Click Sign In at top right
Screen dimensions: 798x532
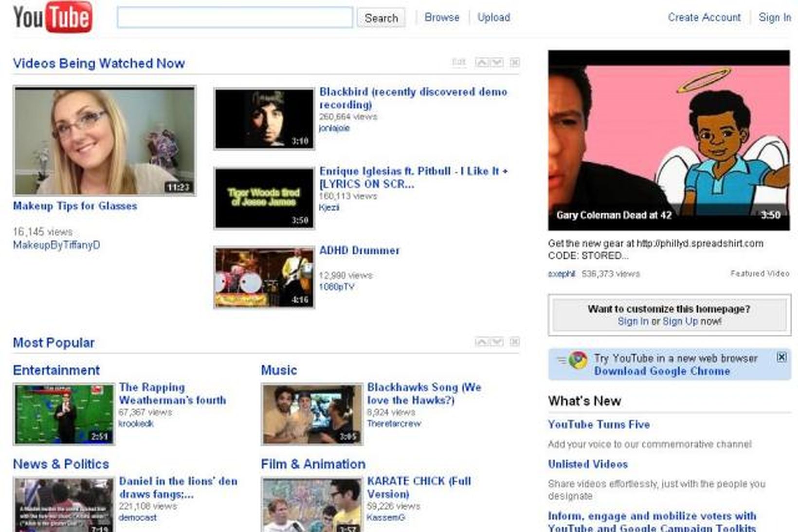click(775, 18)
